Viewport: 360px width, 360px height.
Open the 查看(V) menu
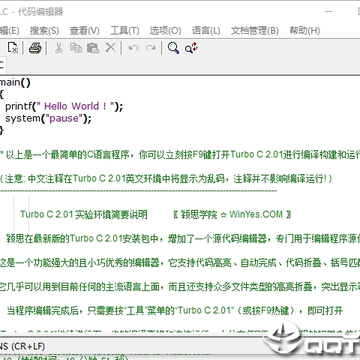(x=84, y=31)
